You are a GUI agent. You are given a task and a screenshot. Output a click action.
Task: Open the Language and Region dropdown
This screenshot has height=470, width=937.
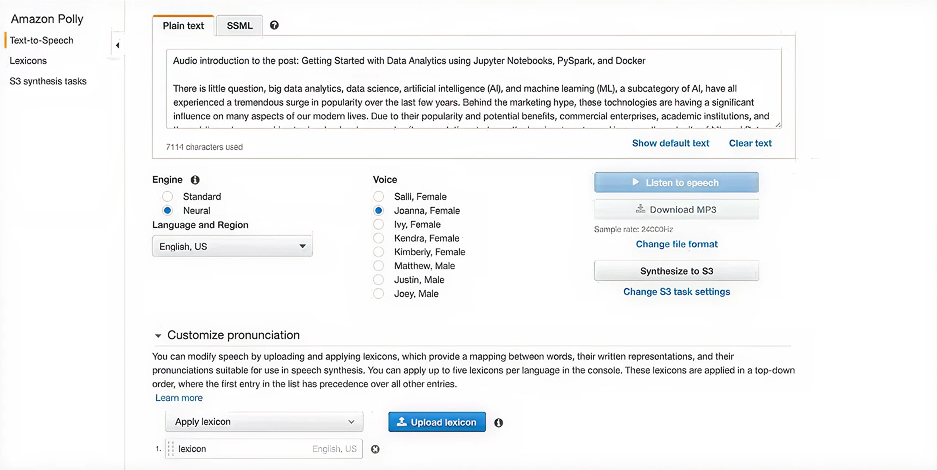point(232,246)
